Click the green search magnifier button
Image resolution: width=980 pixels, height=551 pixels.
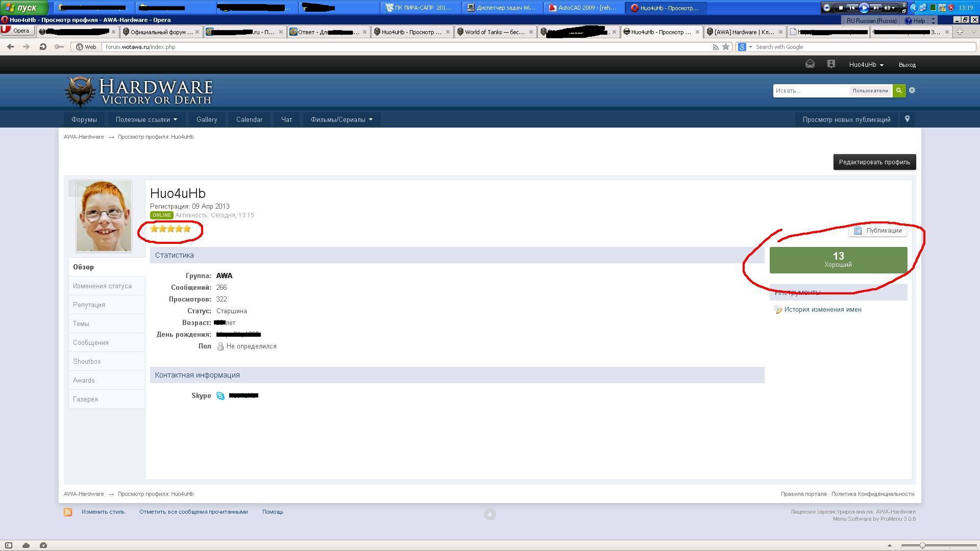click(899, 90)
